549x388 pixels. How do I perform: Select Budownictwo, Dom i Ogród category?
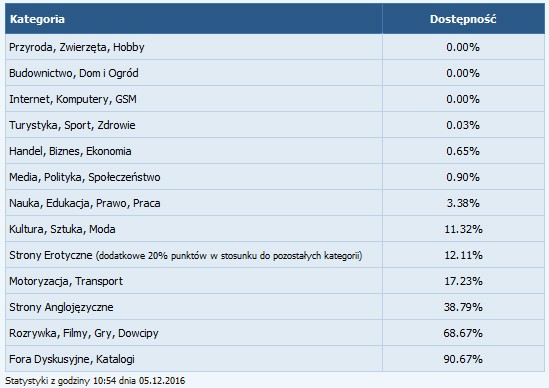pyautogui.click(x=74, y=73)
